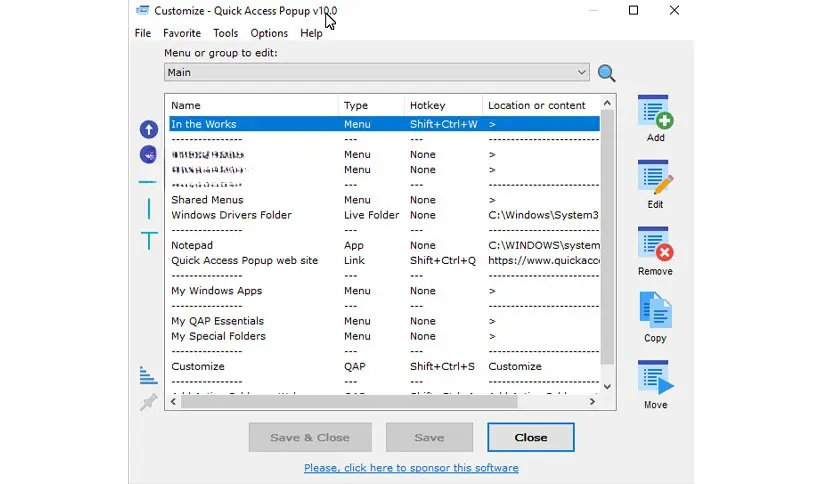
Task: Click the Edit favorite icon
Action: tap(655, 179)
